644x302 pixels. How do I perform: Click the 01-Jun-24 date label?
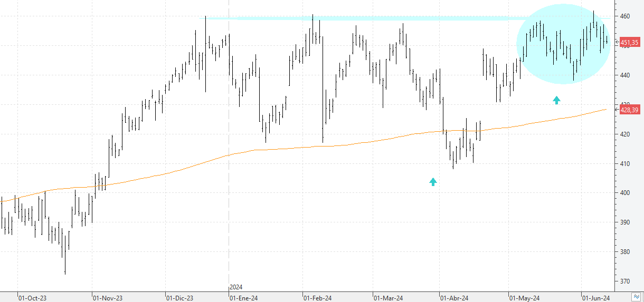point(596,298)
